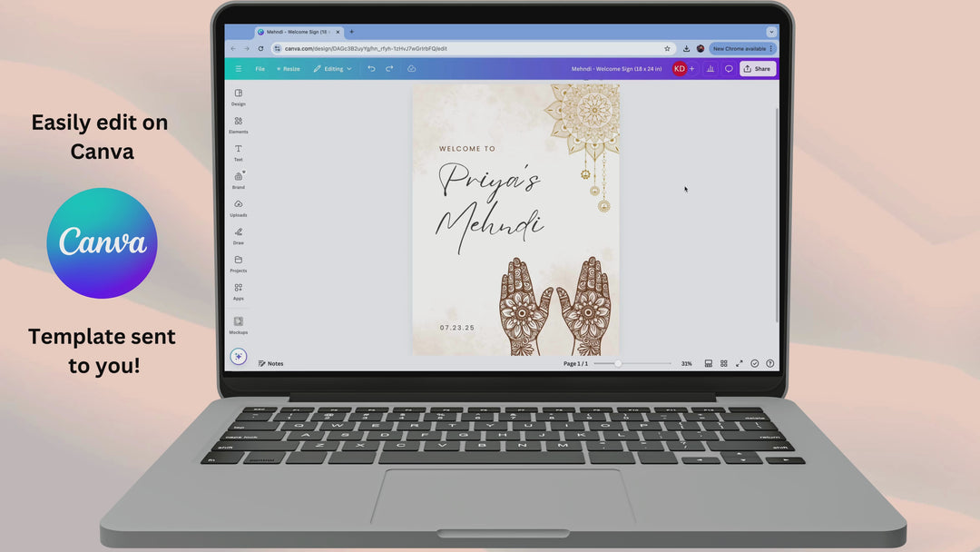Select the Text tool in sidebar
The width and height of the screenshot is (980, 552).
(238, 153)
